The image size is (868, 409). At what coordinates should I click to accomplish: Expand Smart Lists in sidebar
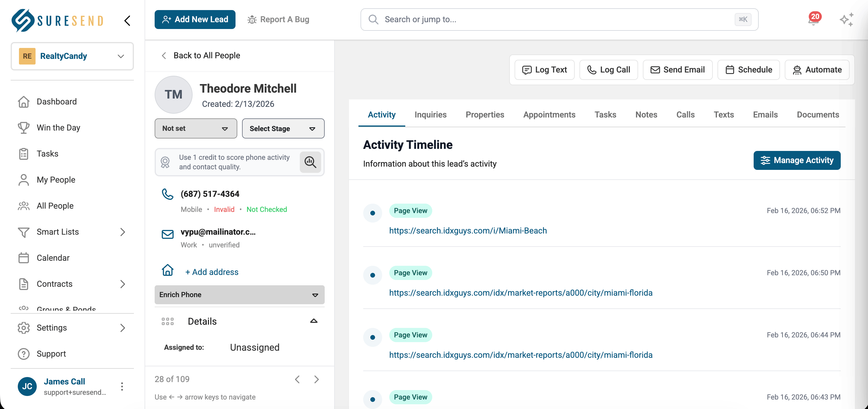[x=123, y=232]
